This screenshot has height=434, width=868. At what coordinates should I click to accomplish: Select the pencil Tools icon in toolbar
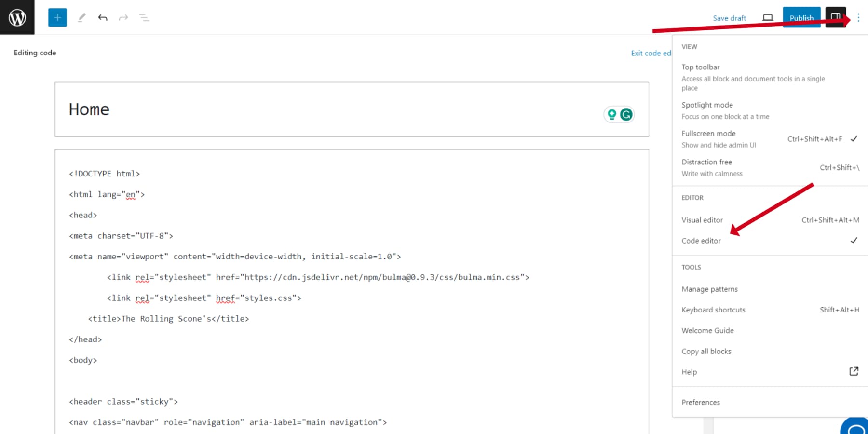[81, 17]
